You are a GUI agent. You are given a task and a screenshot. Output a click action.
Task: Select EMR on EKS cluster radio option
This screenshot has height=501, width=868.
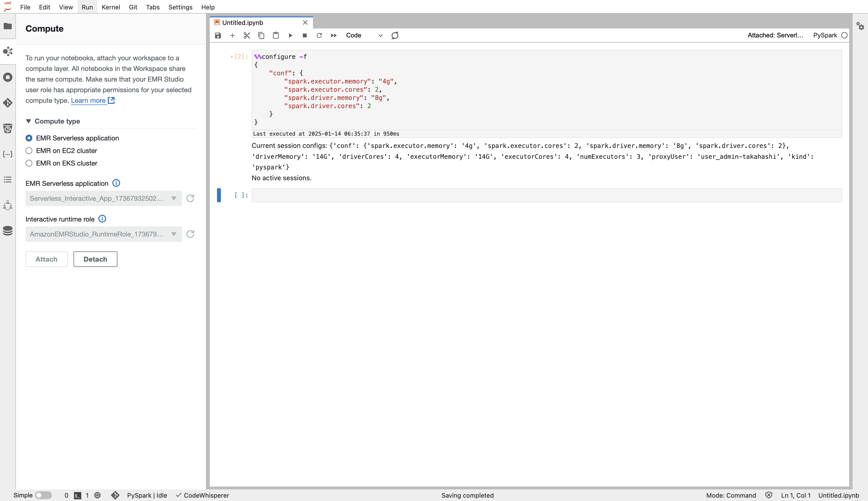29,163
